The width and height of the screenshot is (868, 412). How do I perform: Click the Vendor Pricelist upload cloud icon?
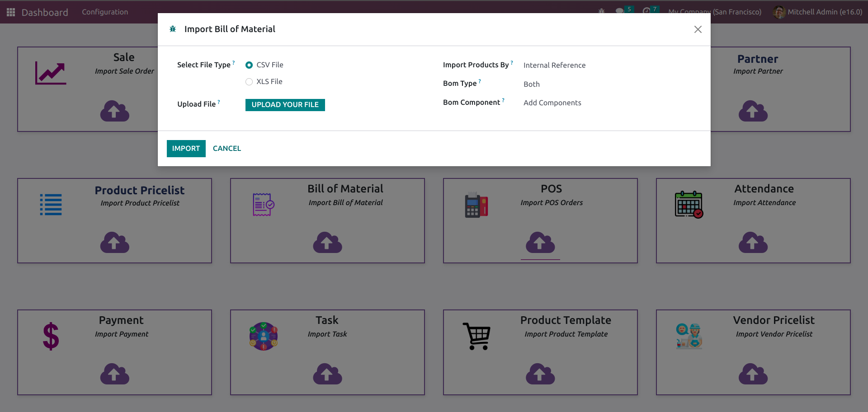coord(753,374)
